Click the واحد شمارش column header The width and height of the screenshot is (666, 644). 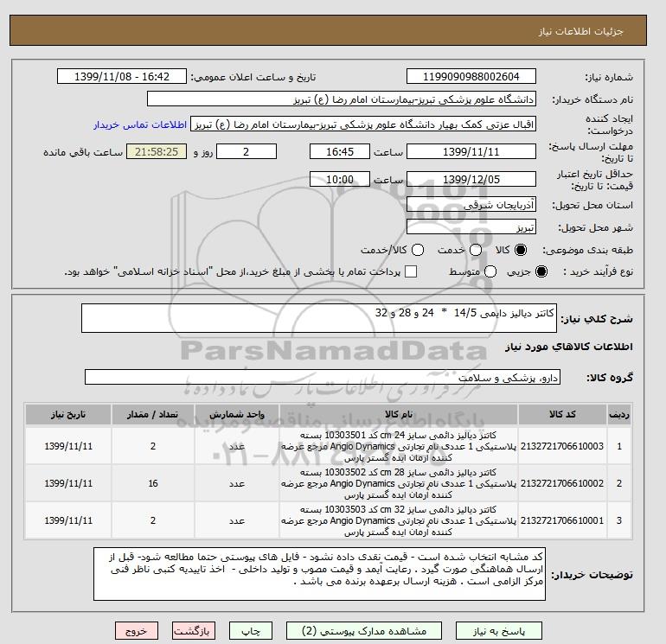tap(237, 414)
